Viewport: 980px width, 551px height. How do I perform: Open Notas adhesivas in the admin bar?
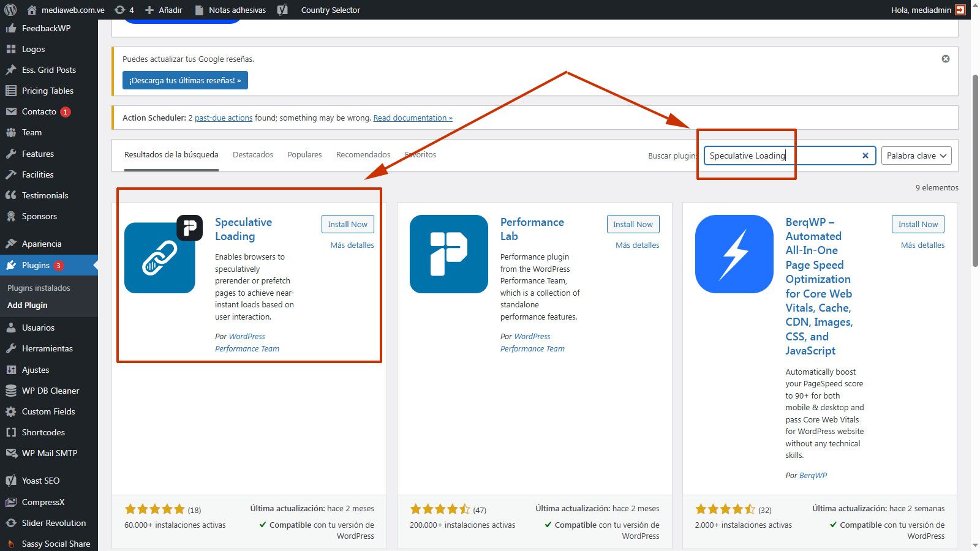(x=230, y=10)
